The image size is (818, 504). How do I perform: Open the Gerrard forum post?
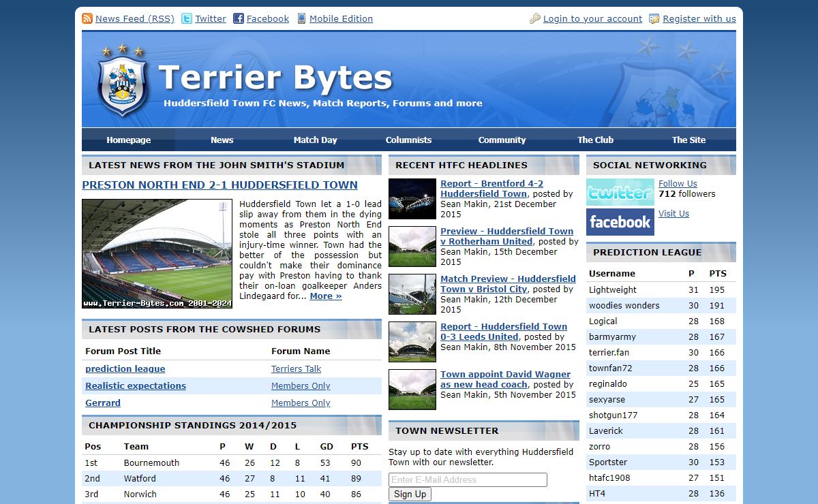(103, 403)
